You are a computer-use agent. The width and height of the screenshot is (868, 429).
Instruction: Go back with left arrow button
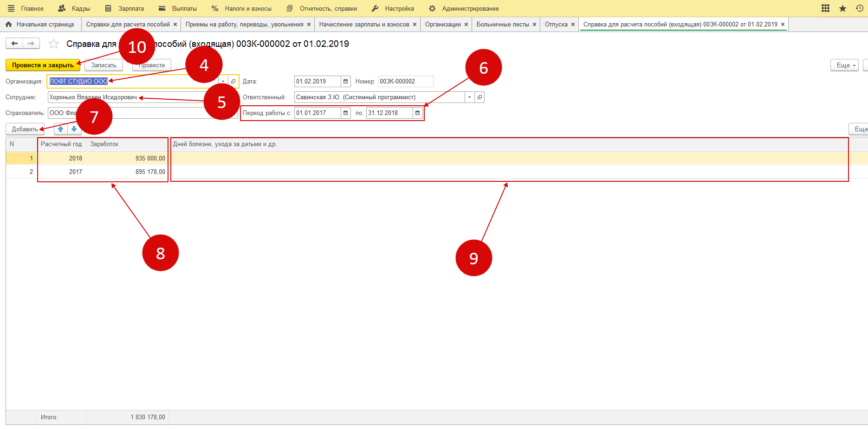point(14,44)
